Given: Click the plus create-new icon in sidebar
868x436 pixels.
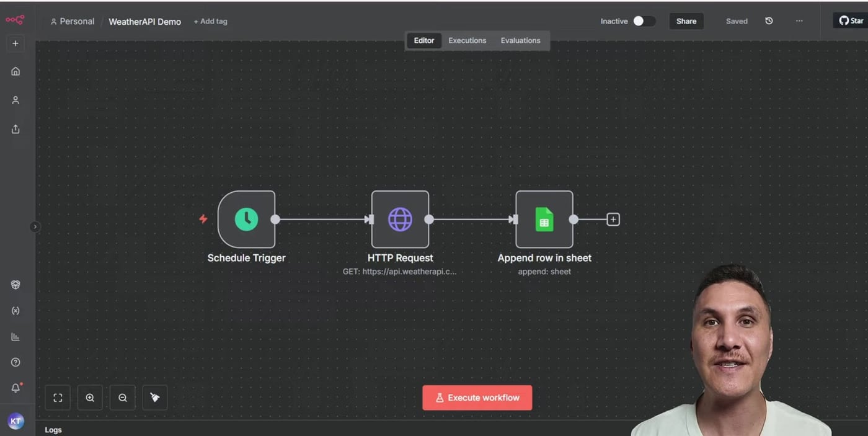Looking at the screenshot, I should 15,43.
